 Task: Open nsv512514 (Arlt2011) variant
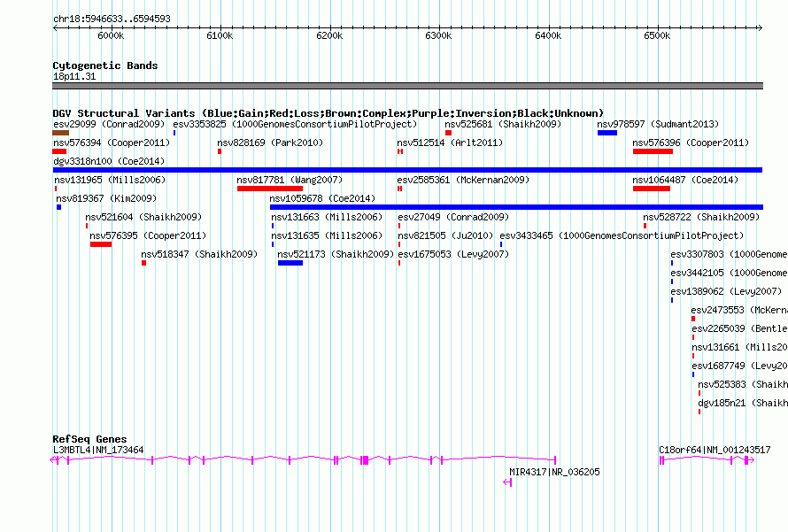(450, 143)
